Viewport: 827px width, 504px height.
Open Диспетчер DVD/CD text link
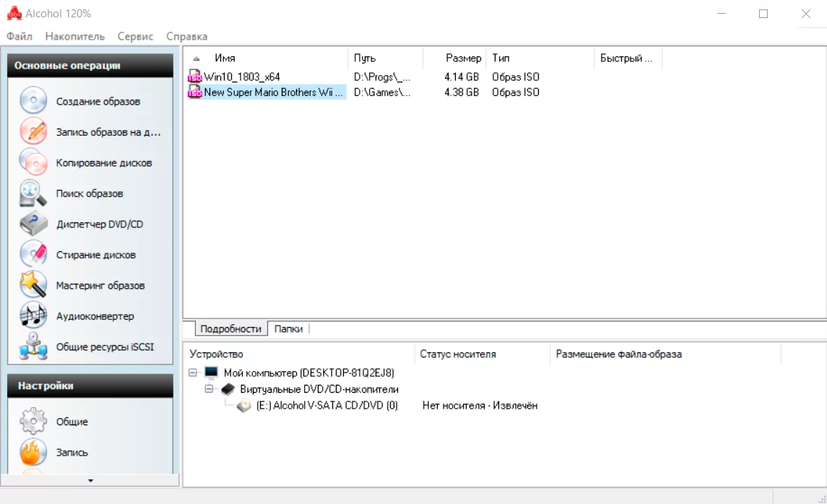click(100, 224)
